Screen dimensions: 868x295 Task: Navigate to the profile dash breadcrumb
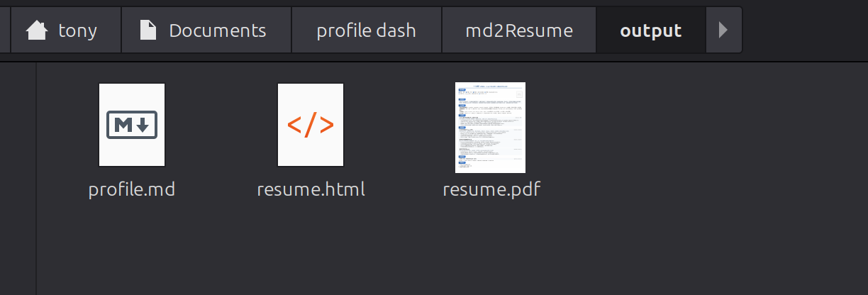coord(367,30)
